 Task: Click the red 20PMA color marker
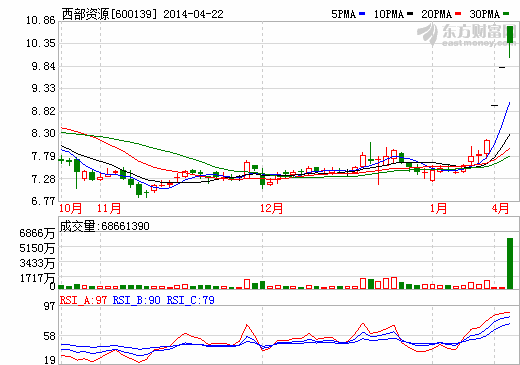pyautogui.click(x=458, y=14)
